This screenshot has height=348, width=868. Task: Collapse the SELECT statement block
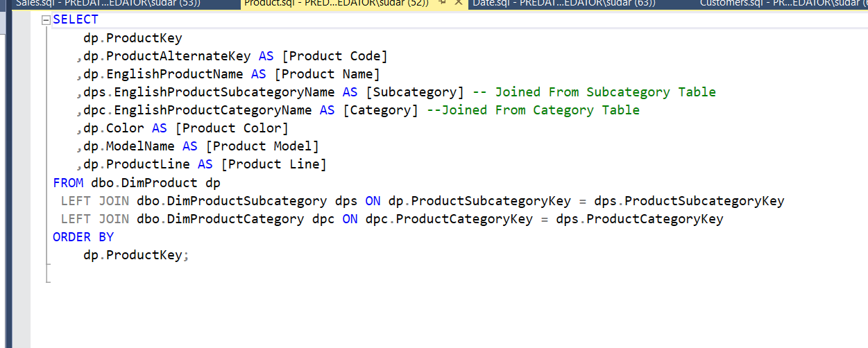[x=46, y=20]
